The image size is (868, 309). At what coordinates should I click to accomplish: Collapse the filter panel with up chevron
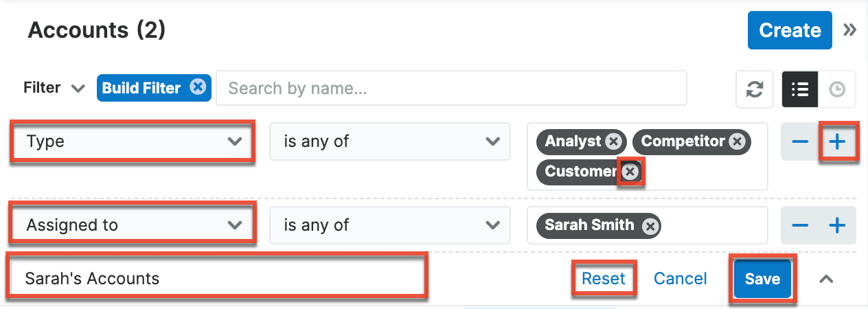pyautogui.click(x=827, y=279)
